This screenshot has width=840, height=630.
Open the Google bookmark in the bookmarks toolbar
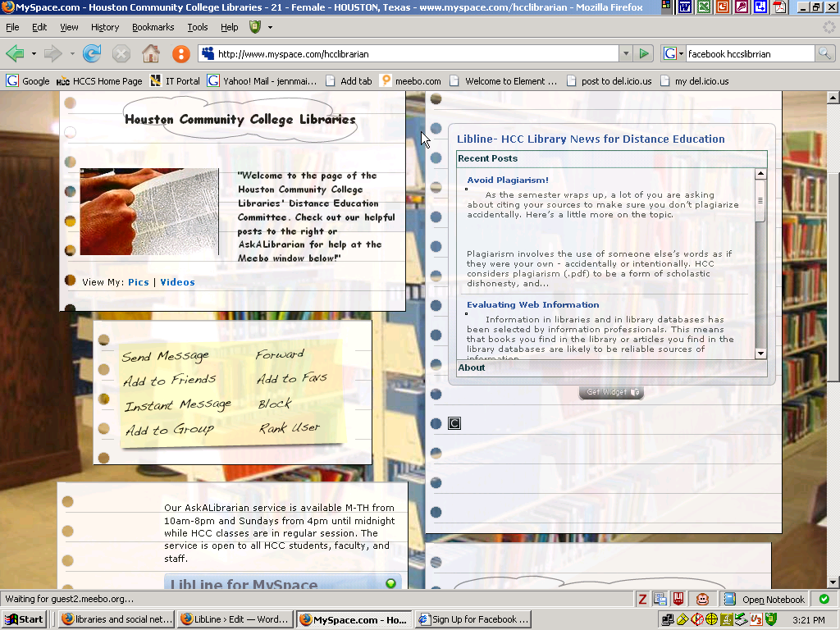click(x=28, y=81)
